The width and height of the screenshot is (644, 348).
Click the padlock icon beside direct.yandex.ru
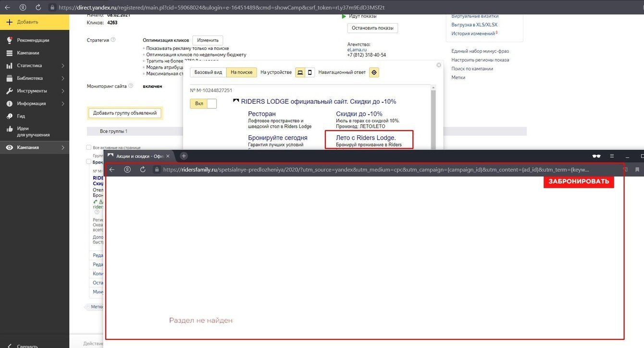tap(52, 8)
